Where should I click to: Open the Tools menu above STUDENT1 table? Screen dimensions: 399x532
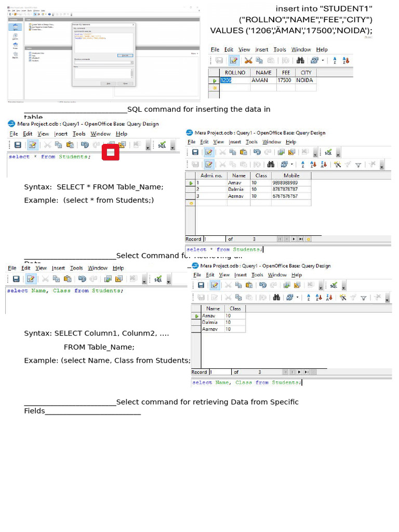click(280, 49)
